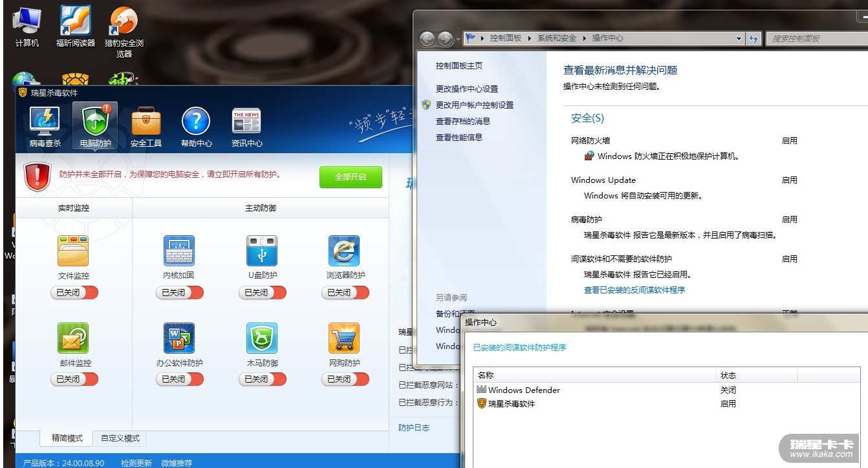
Task: Click the 产品版本：24.00.08.90 text
Action: click(63, 463)
